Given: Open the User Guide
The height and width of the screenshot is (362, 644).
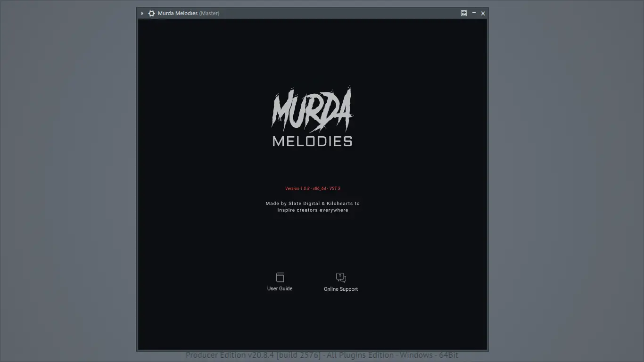Looking at the screenshot, I should click(x=280, y=282).
